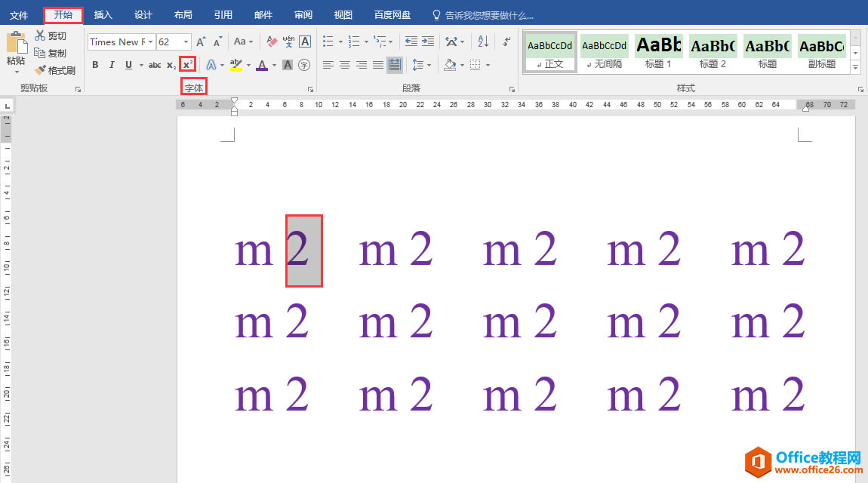Open the font size dropdown
This screenshot has width=868, height=483.
click(x=186, y=42)
